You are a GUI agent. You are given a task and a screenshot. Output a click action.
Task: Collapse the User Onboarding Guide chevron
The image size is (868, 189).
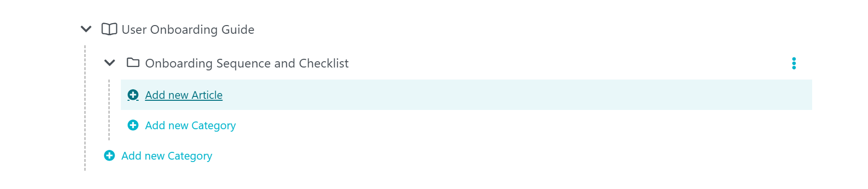pos(86,29)
